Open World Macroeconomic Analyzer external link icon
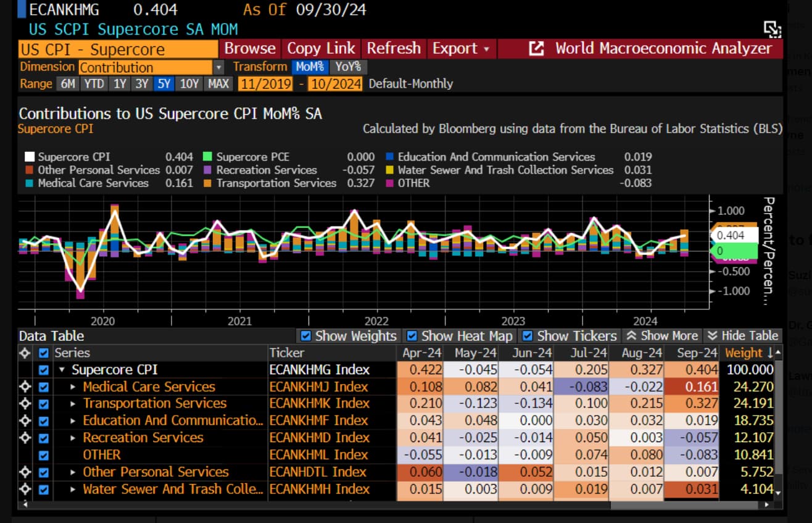The image size is (812, 523). pyautogui.click(x=536, y=49)
